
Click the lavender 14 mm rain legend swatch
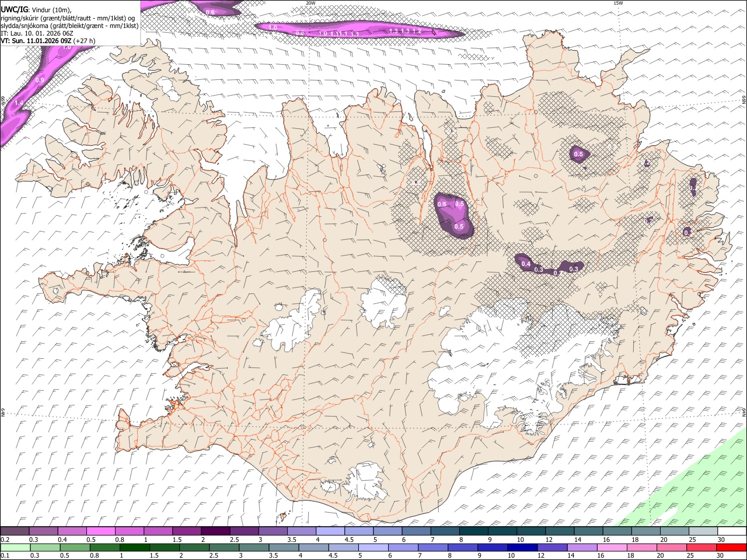pos(582,547)
